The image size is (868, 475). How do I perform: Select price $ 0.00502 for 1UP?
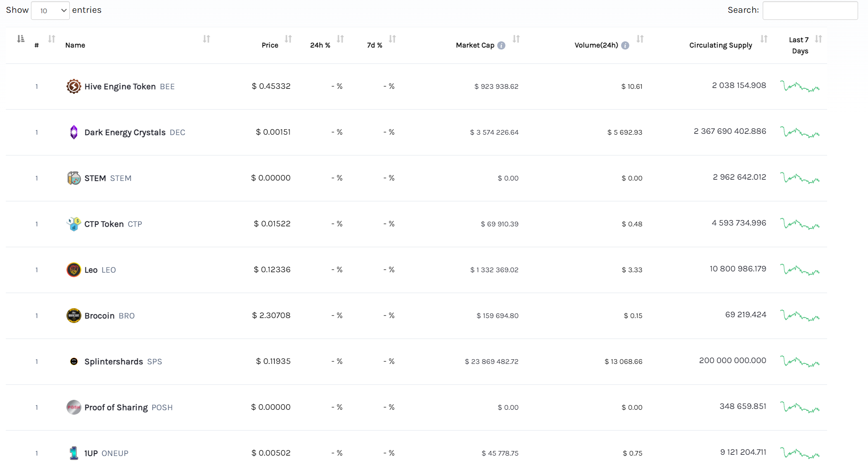[x=271, y=453]
